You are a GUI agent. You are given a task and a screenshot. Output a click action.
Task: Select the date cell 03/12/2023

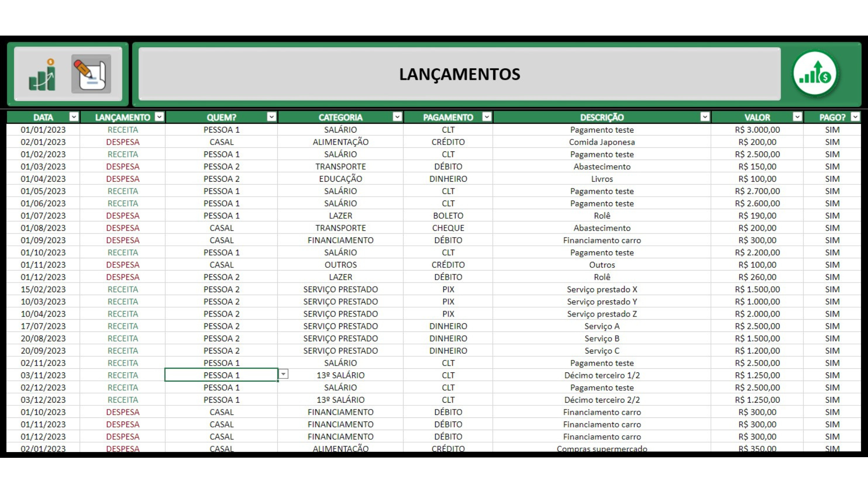[43, 400]
